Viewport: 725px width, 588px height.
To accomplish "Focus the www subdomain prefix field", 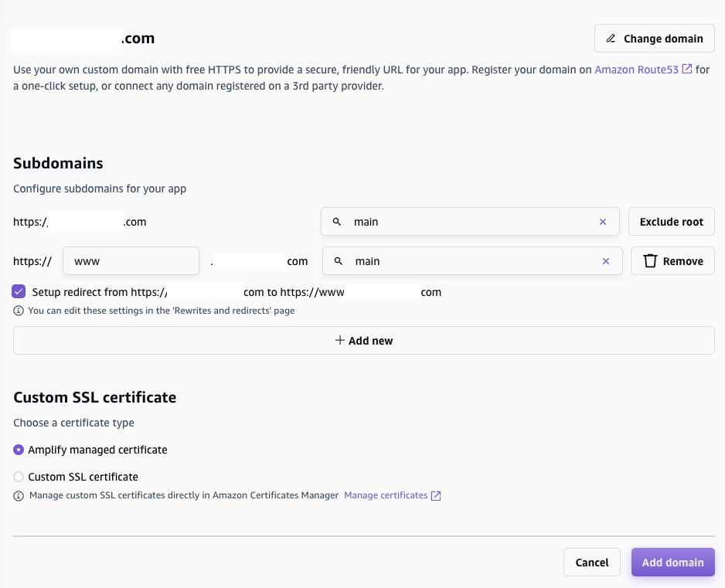I will pos(131,261).
